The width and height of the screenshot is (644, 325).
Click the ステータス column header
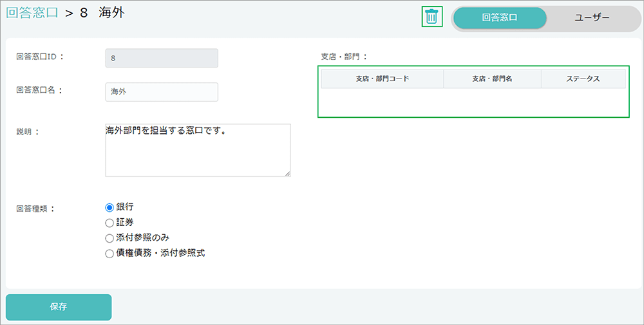click(x=583, y=79)
